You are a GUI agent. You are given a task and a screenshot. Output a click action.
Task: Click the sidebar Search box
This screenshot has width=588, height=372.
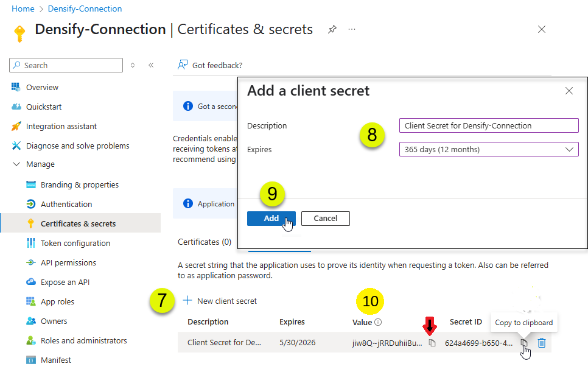tap(66, 65)
